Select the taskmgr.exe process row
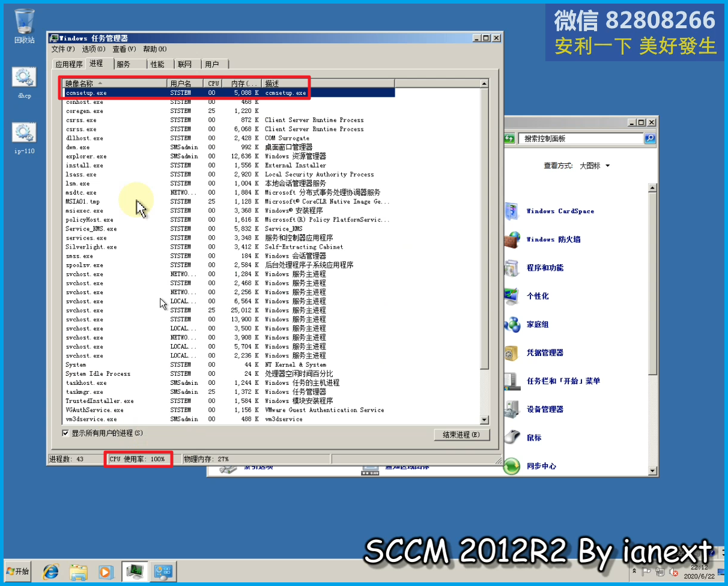The image size is (728, 586). tap(229, 391)
